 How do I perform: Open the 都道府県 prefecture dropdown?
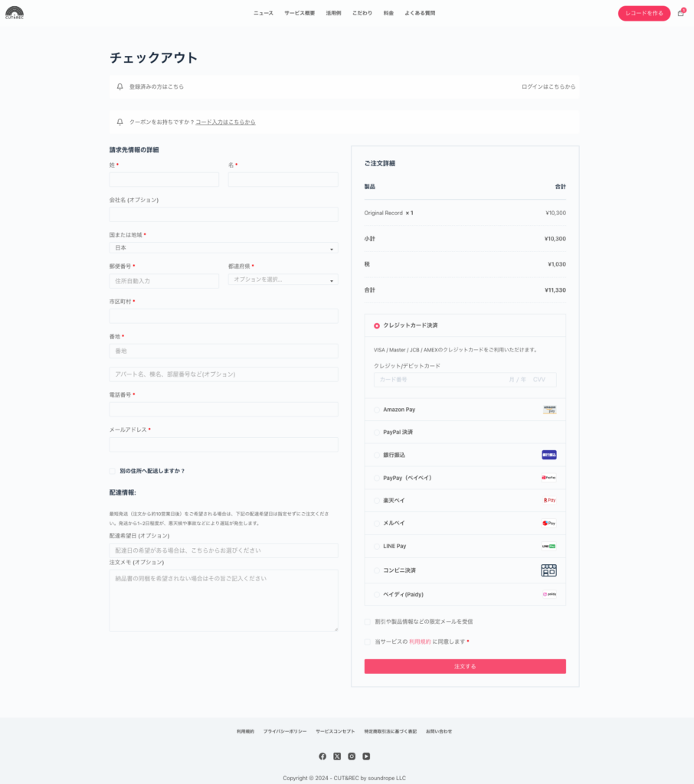click(283, 279)
